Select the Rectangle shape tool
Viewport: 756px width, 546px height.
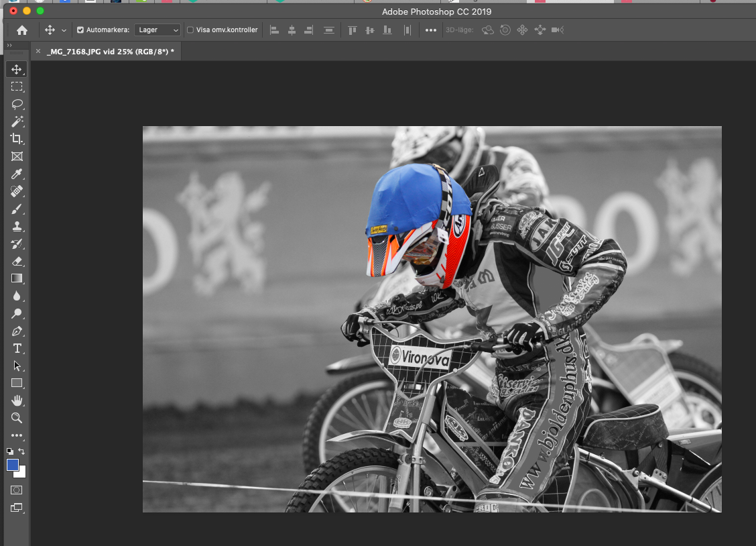click(x=17, y=383)
